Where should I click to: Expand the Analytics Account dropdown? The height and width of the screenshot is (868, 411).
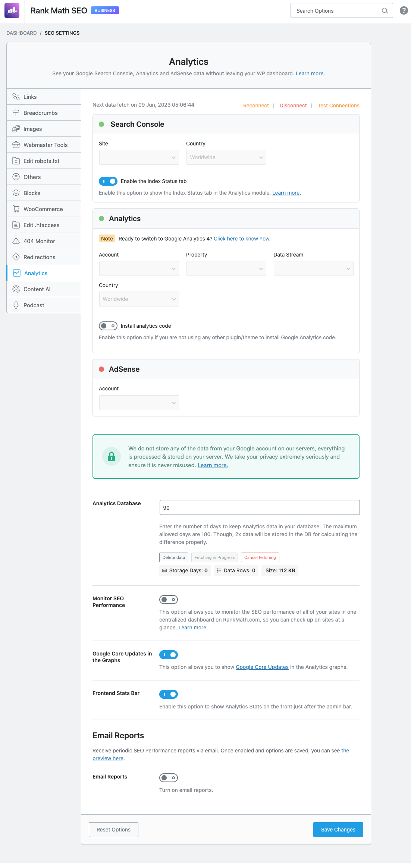[x=139, y=268]
